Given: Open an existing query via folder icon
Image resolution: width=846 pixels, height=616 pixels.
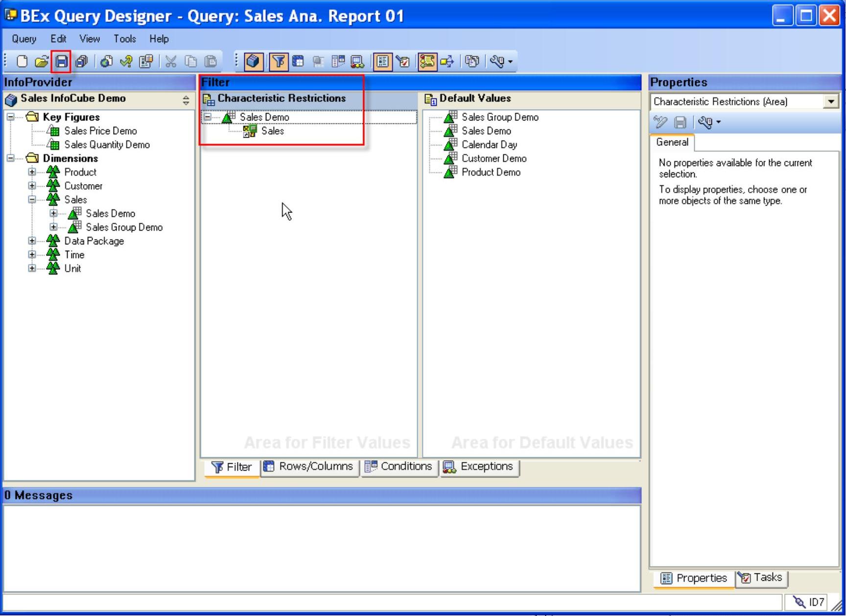Looking at the screenshot, I should (x=42, y=61).
